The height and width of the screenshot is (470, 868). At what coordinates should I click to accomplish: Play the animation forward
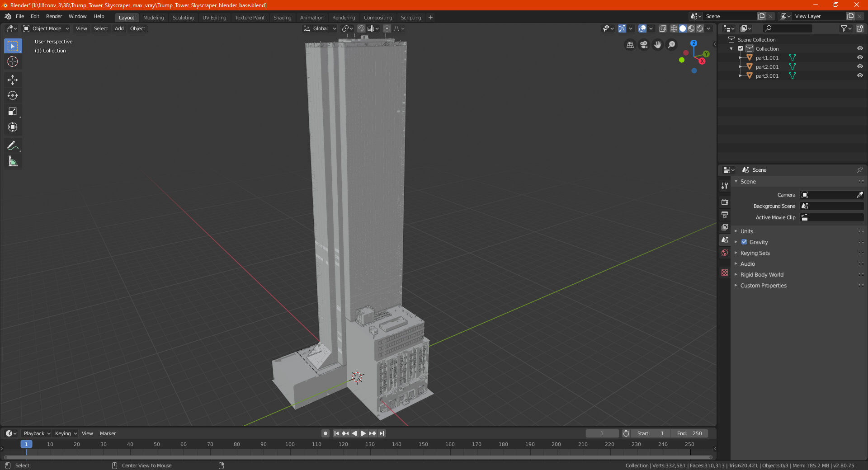click(x=363, y=433)
